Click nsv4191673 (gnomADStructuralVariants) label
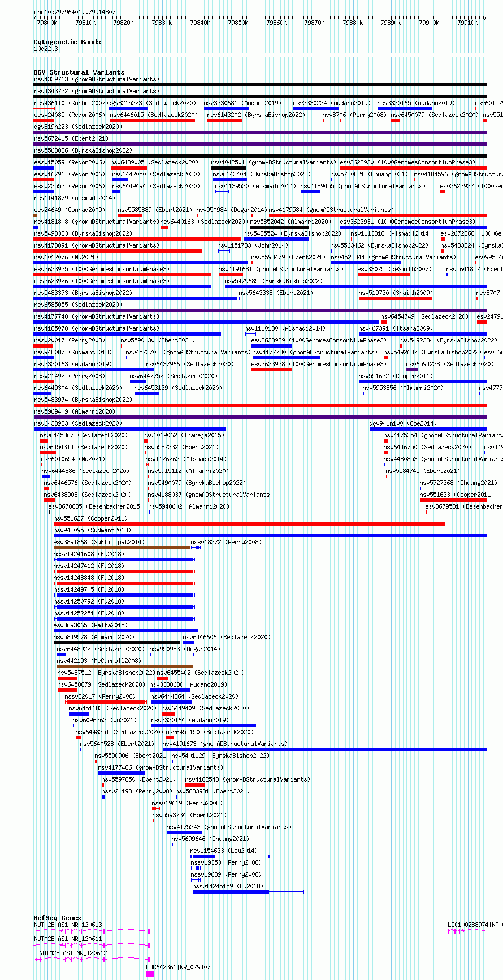503x980 pixels. click(x=226, y=744)
